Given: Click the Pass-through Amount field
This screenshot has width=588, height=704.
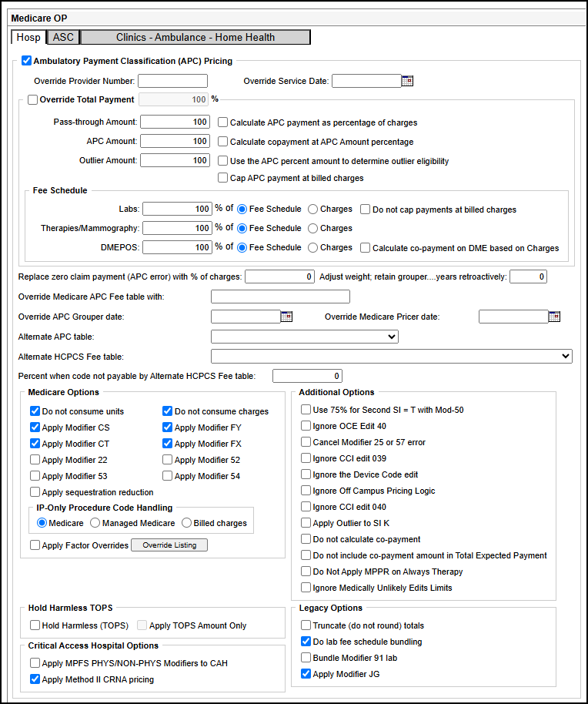Looking at the screenshot, I should (175, 122).
